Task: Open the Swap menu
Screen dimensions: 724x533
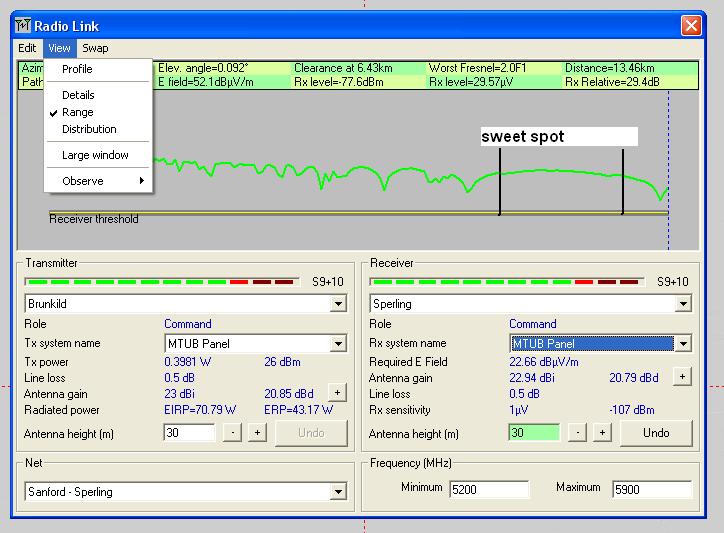Action: [95, 48]
